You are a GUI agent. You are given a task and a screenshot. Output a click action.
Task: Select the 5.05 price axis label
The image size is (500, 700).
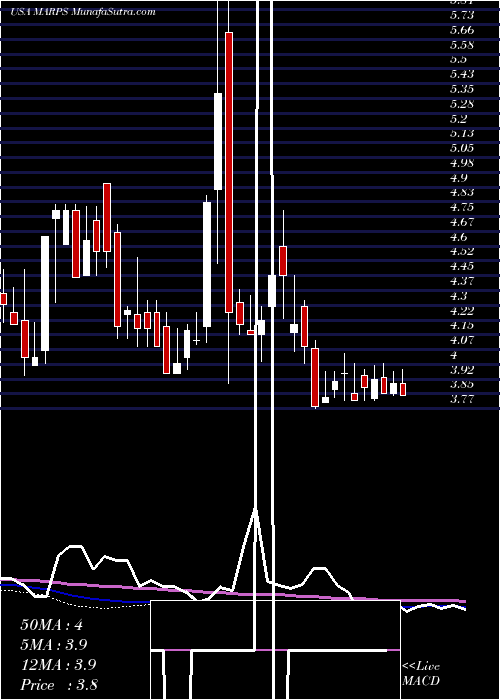[462, 148]
